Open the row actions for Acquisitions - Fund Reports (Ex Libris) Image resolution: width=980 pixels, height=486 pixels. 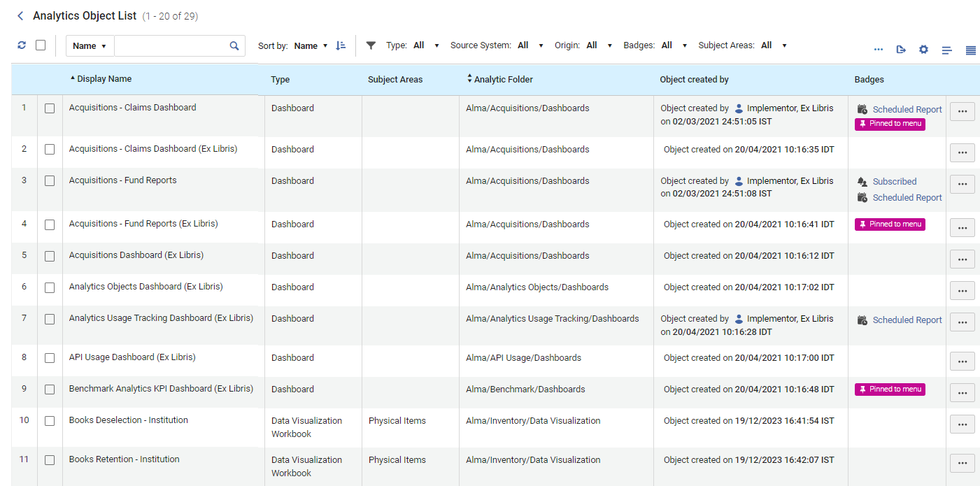963,227
